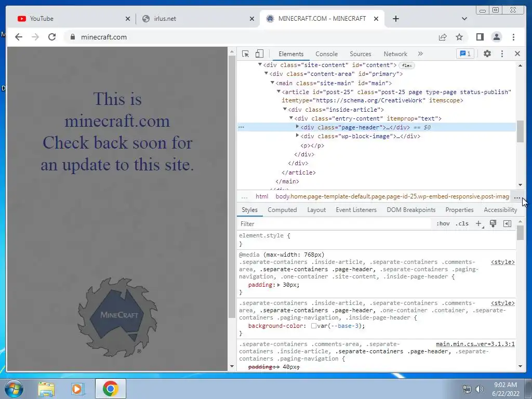Click the flex badge on site-content
The width and height of the screenshot is (532, 399).
pyautogui.click(x=406, y=65)
